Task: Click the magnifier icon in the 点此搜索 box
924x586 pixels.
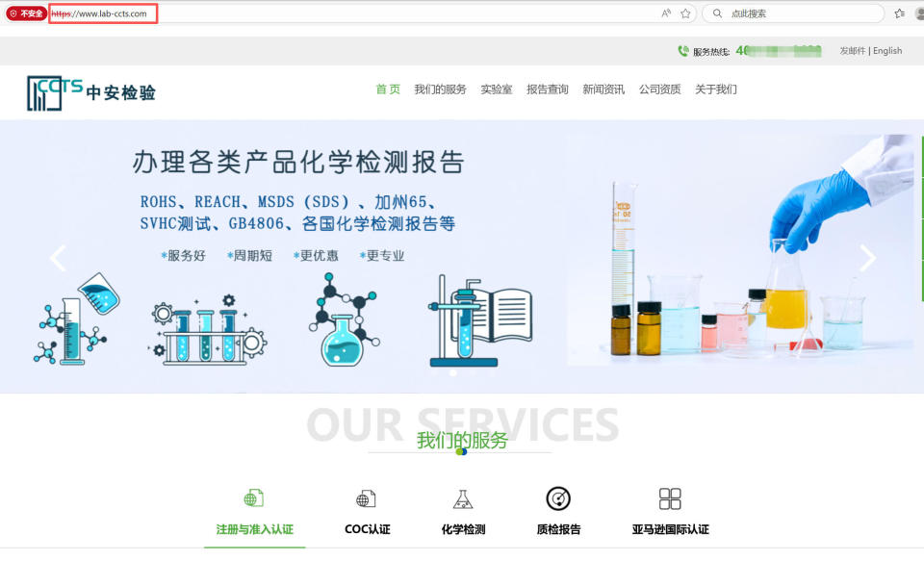Action: tap(716, 13)
